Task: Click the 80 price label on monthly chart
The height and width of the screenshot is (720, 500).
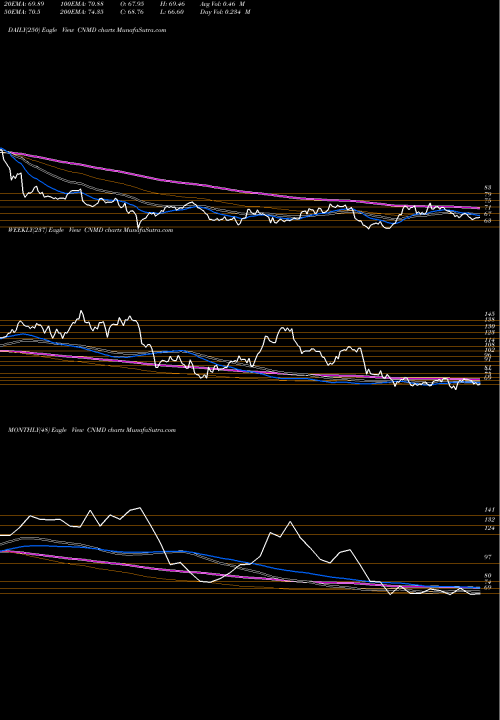Action: coord(488,575)
